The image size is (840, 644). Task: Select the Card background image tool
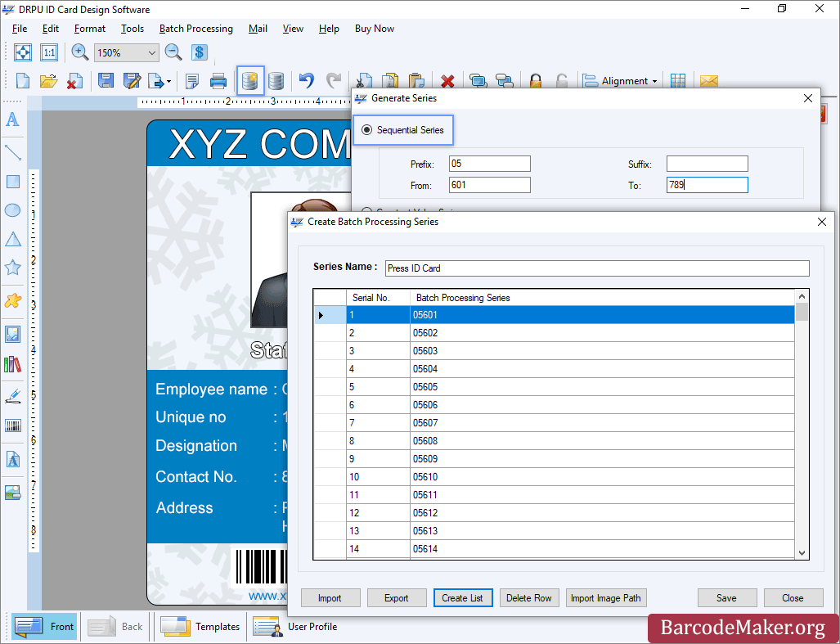[x=12, y=492]
